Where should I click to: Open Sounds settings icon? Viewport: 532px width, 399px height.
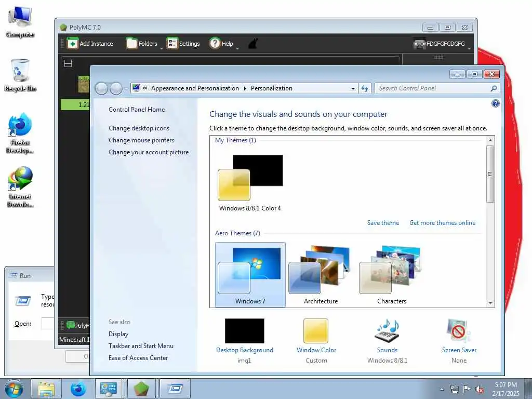coord(387,331)
